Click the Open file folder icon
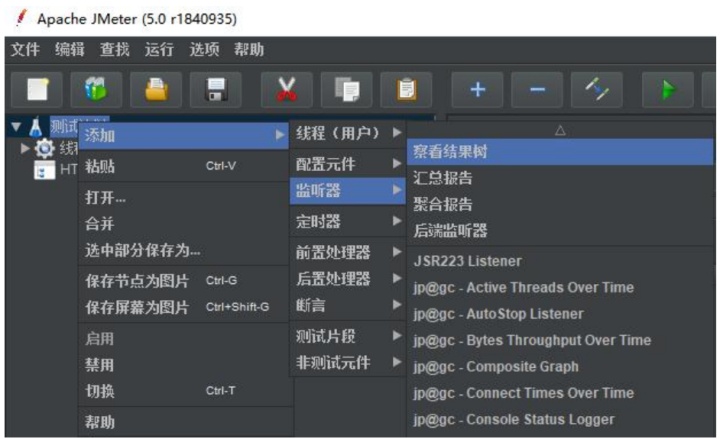 (156, 89)
